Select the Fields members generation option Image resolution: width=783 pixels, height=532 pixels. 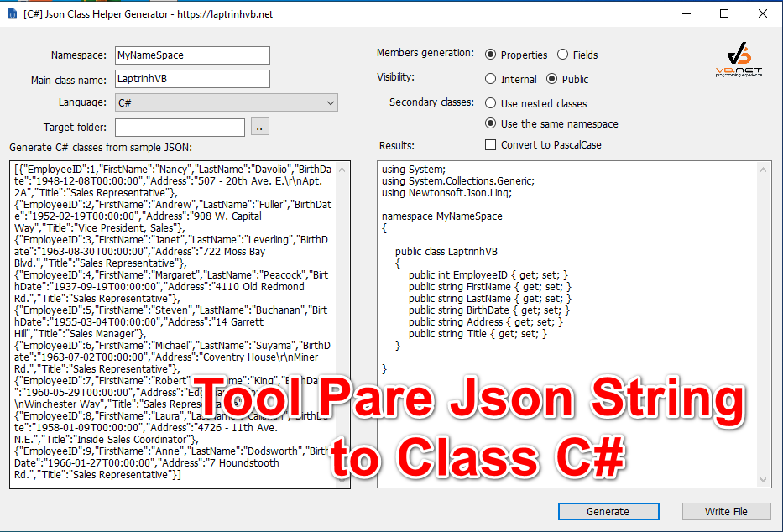[x=563, y=55]
